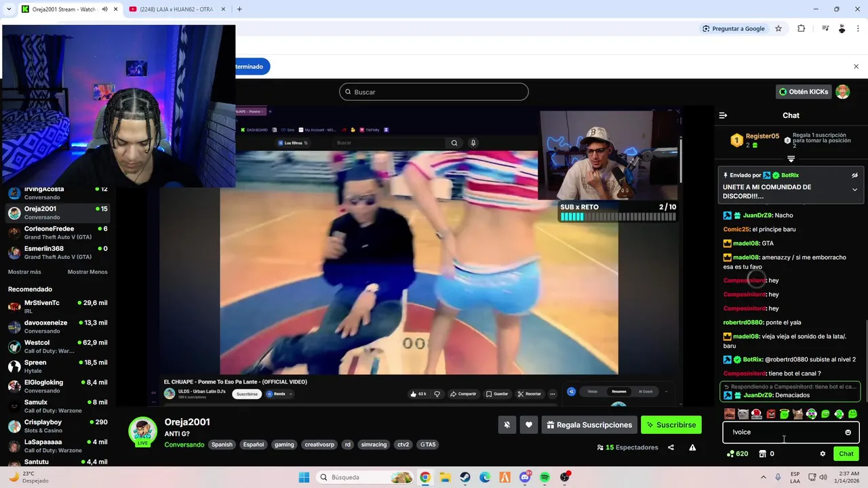
Task: Click Register05 top gifter name
Action: 762,136
